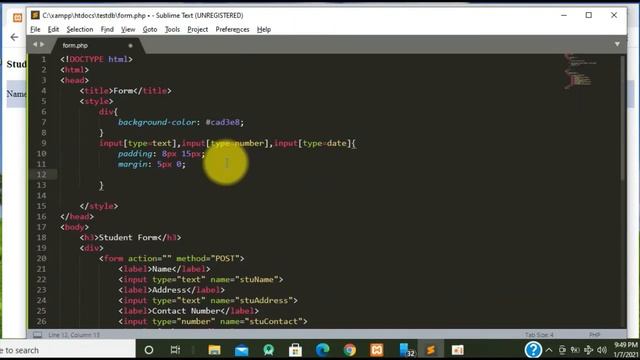The width and height of the screenshot is (640, 360).
Task: Click the vertical editor scrollbar
Action: 622,118
